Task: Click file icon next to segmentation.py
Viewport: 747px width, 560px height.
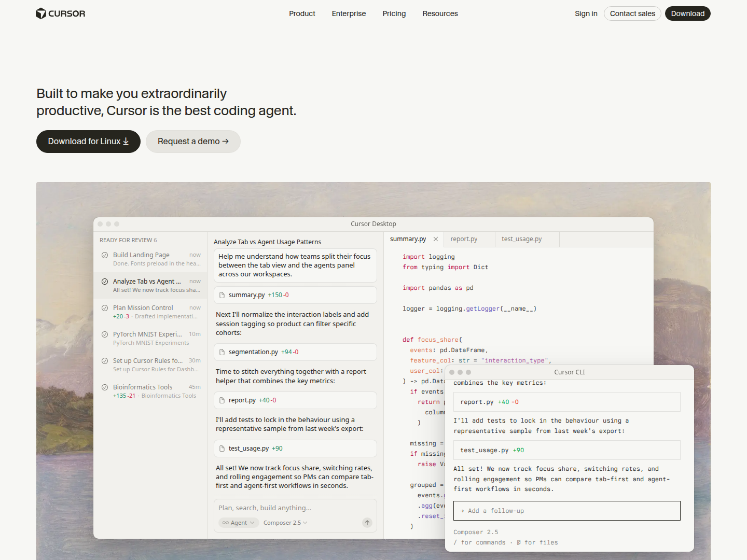Action: click(222, 352)
